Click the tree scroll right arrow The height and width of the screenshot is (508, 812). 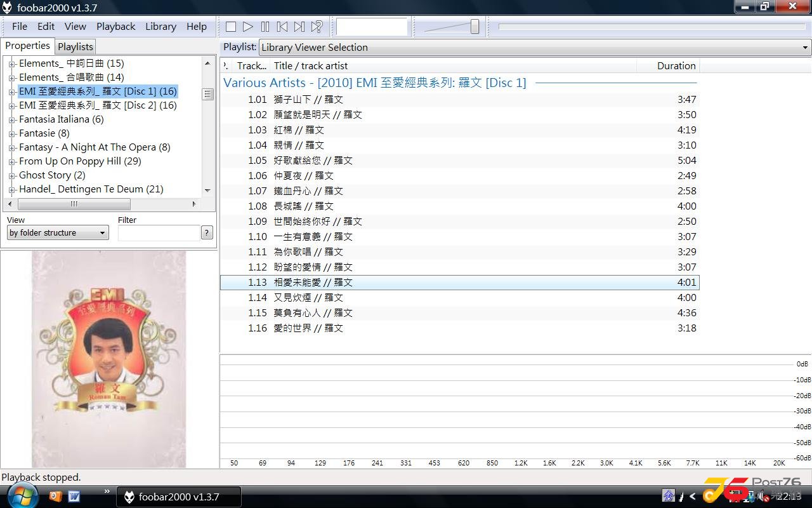pyautogui.click(x=194, y=204)
